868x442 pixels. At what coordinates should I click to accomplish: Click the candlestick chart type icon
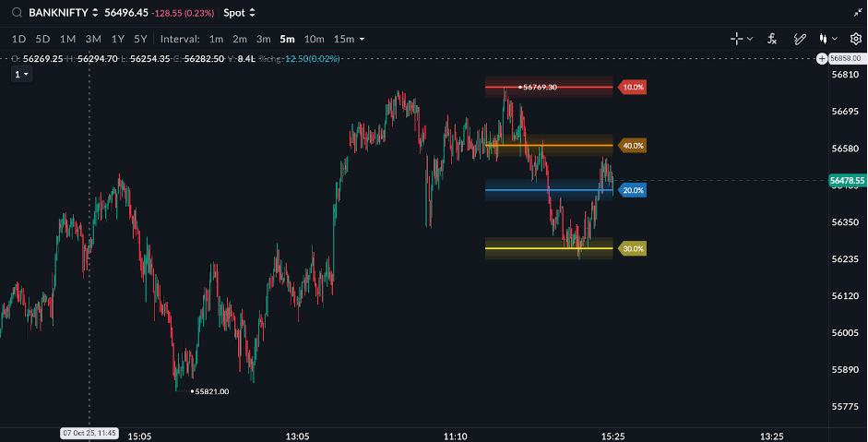point(824,39)
